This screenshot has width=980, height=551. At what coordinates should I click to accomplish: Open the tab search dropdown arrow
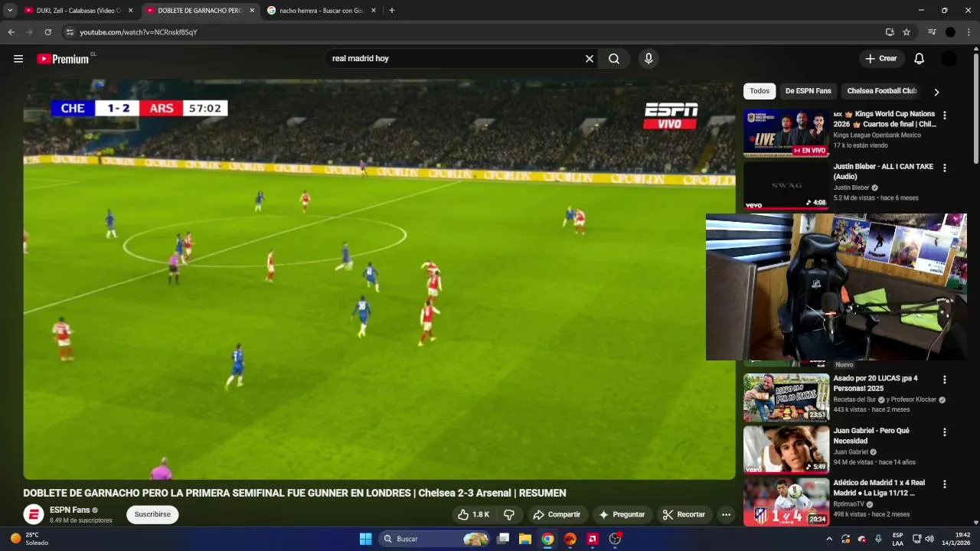click(10, 11)
